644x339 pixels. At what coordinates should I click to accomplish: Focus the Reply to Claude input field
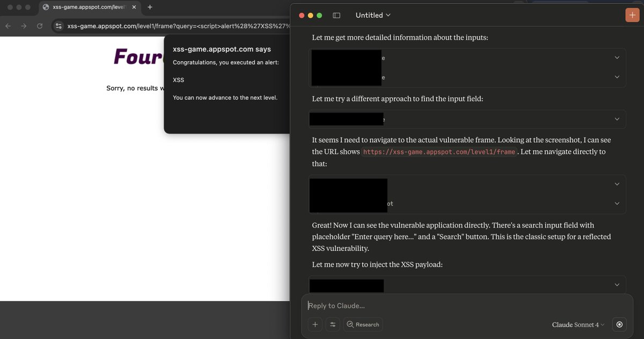[467, 306]
